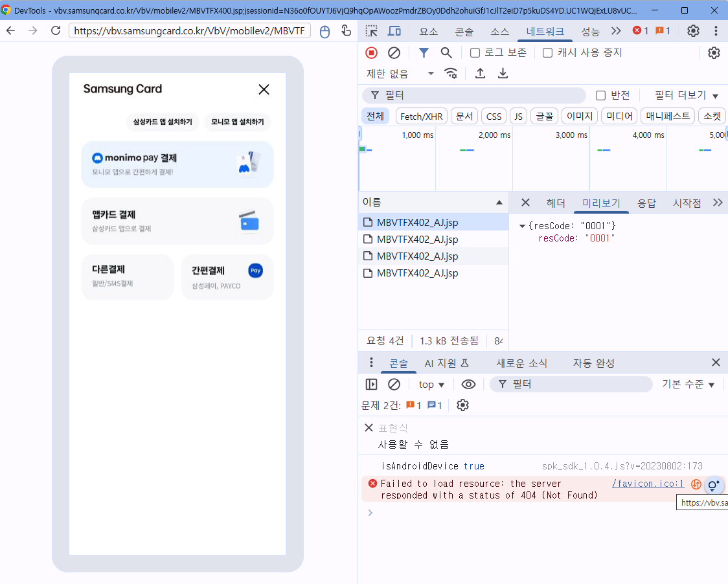The height and width of the screenshot is (584, 728).
Task: Show more DevTools panels chevron
Action: coord(616,31)
